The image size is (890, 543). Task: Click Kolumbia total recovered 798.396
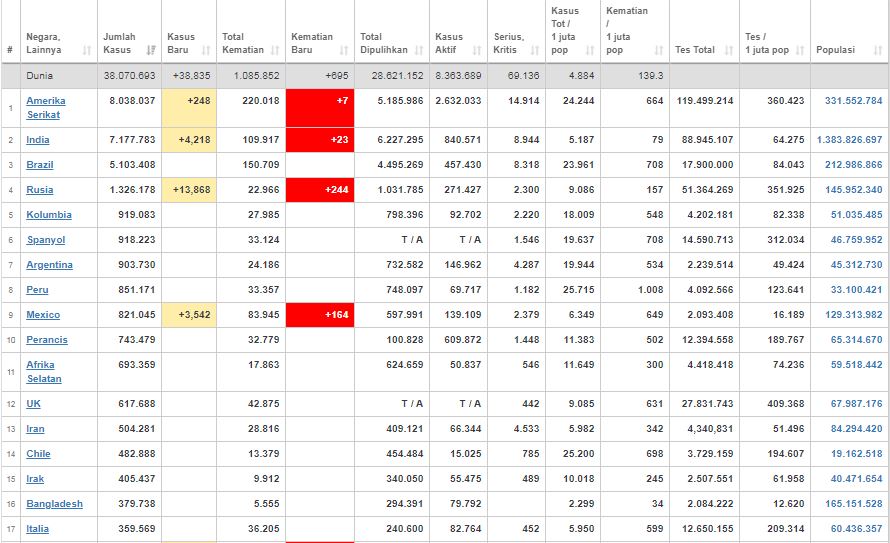coord(405,214)
